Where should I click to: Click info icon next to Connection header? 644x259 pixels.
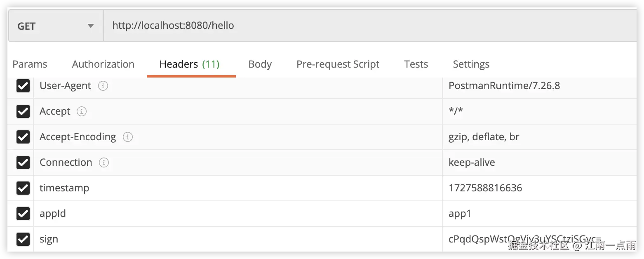[104, 162]
